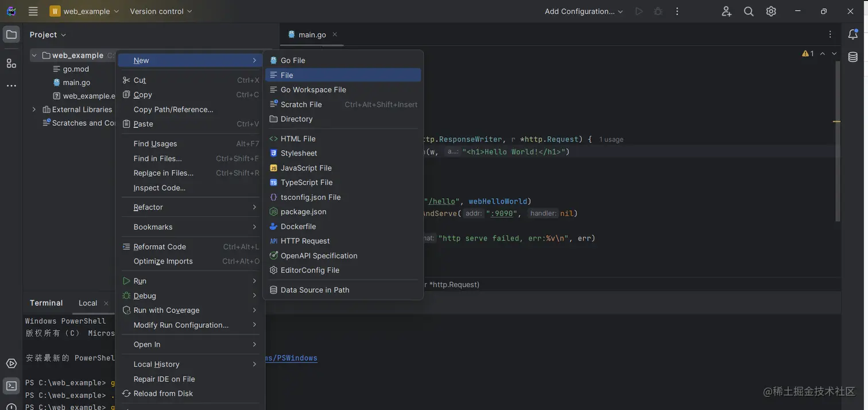Select Go File in New submenu
The height and width of the screenshot is (410, 868).
(343, 60)
